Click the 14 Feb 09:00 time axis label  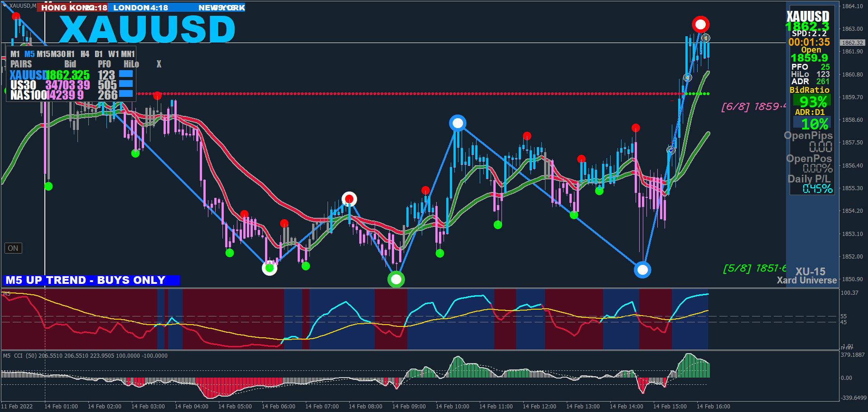click(409, 407)
